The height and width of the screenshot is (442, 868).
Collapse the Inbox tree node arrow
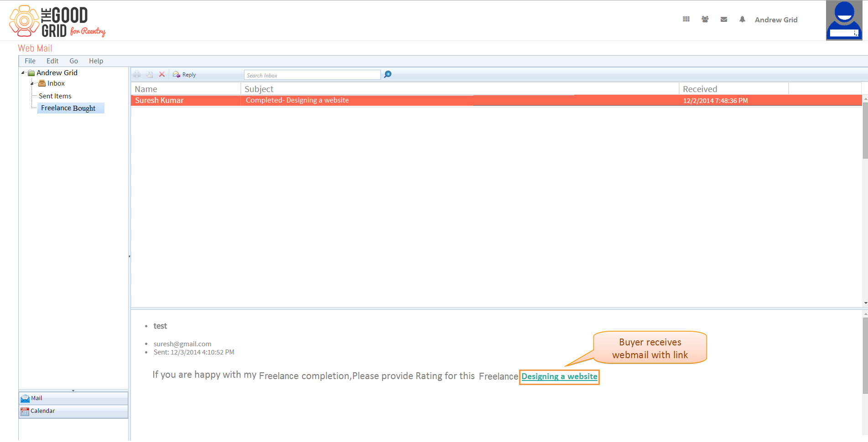click(32, 83)
